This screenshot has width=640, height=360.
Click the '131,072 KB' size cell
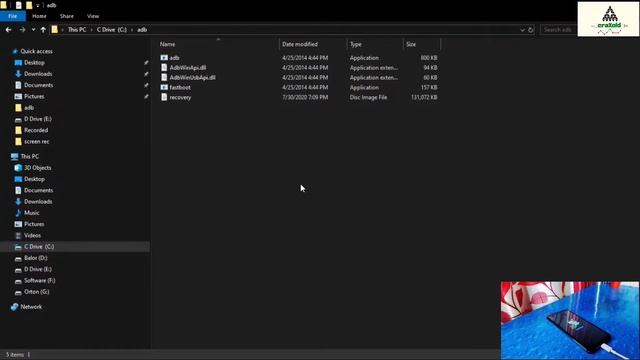pos(424,97)
